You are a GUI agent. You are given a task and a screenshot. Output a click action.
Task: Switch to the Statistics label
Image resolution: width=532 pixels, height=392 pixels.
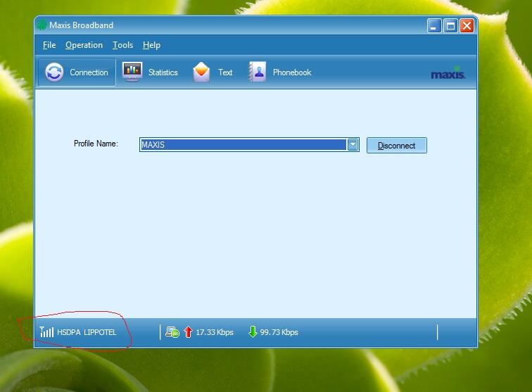click(163, 72)
